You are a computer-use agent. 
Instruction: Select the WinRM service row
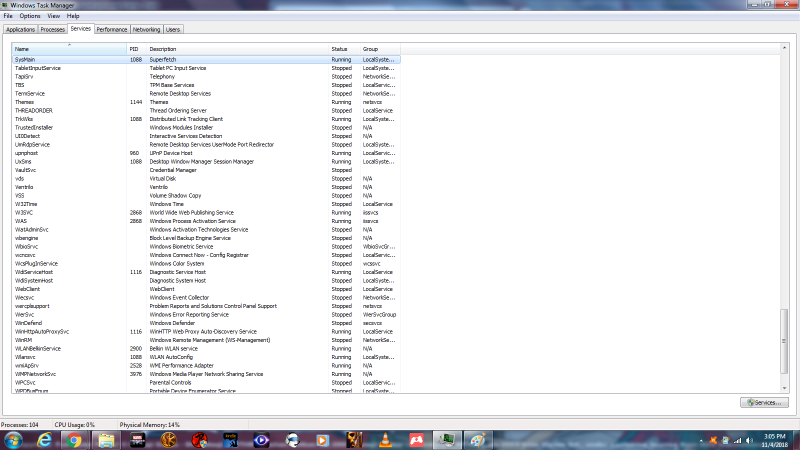[x=206, y=340]
